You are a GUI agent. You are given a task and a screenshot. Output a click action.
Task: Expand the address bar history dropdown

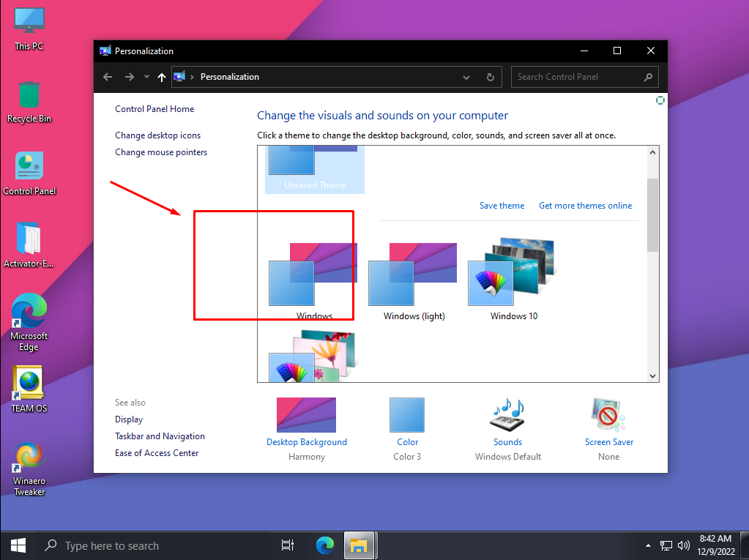point(466,78)
